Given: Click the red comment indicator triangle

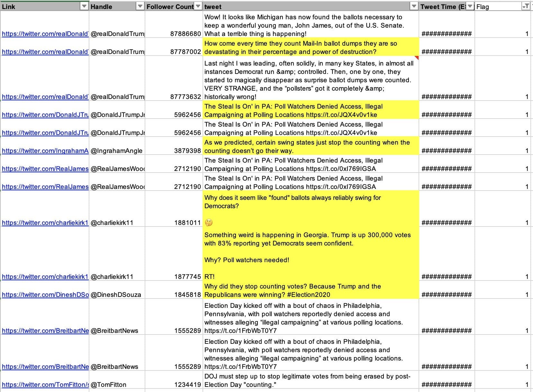Looking at the screenshot, I should [x=417, y=58].
